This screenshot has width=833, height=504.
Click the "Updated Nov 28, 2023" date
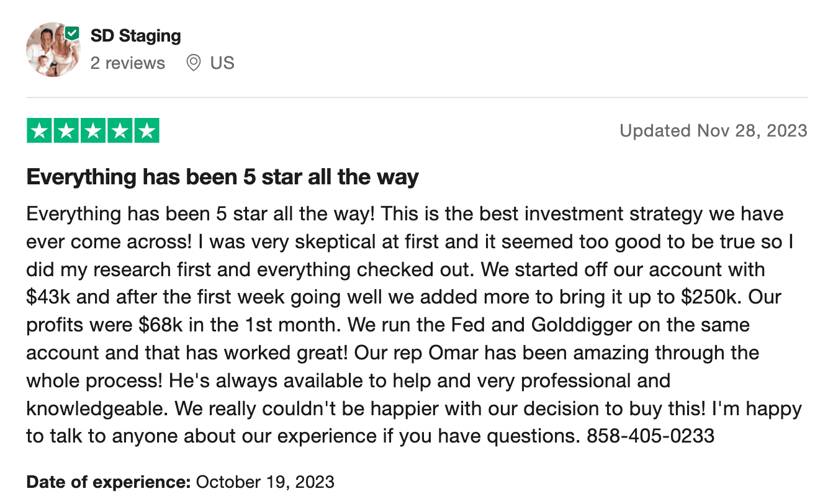pos(713,131)
